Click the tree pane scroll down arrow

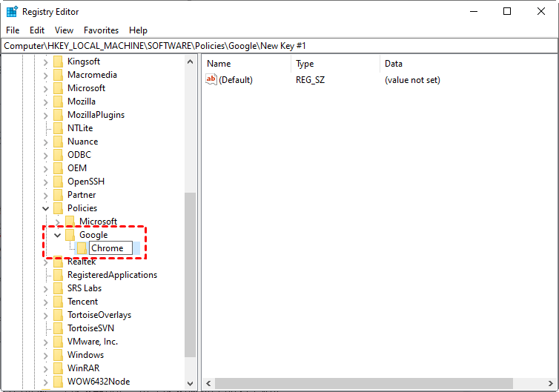coord(191,384)
